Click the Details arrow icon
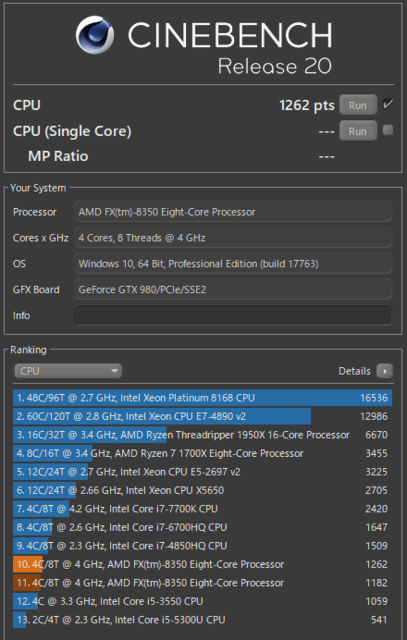The height and width of the screenshot is (640, 407). [385, 371]
